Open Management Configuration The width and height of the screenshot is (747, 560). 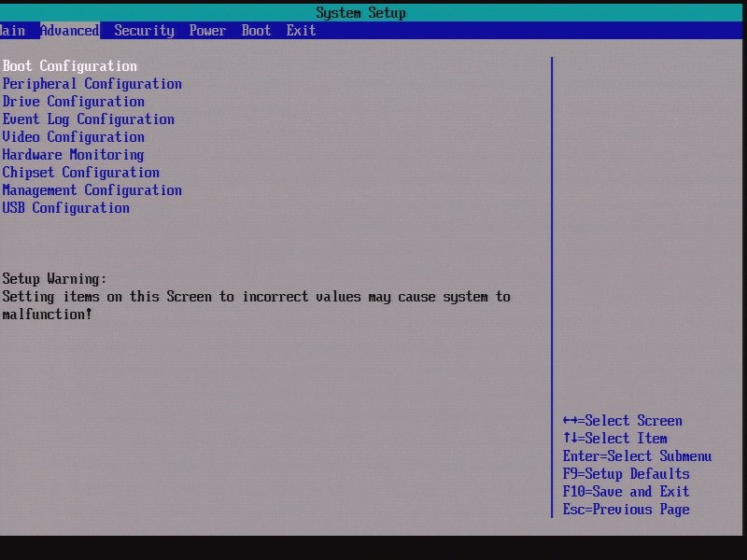pos(91,189)
